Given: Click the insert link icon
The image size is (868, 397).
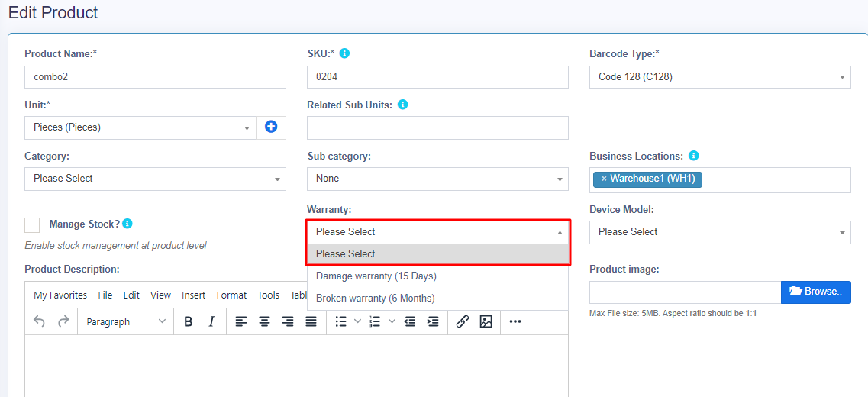Looking at the screenshot, I should tap(462, 322).
